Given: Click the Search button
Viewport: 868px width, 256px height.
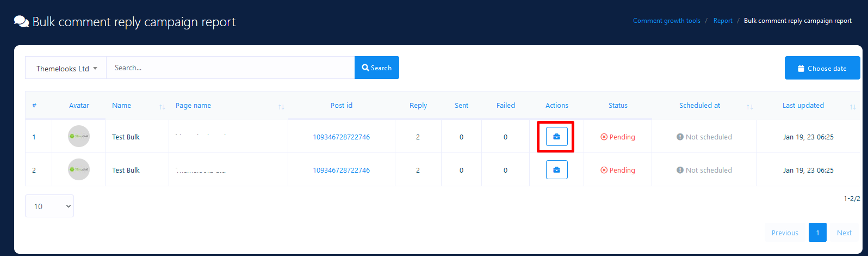Looking at the screenshot, I should pos(376,68).
